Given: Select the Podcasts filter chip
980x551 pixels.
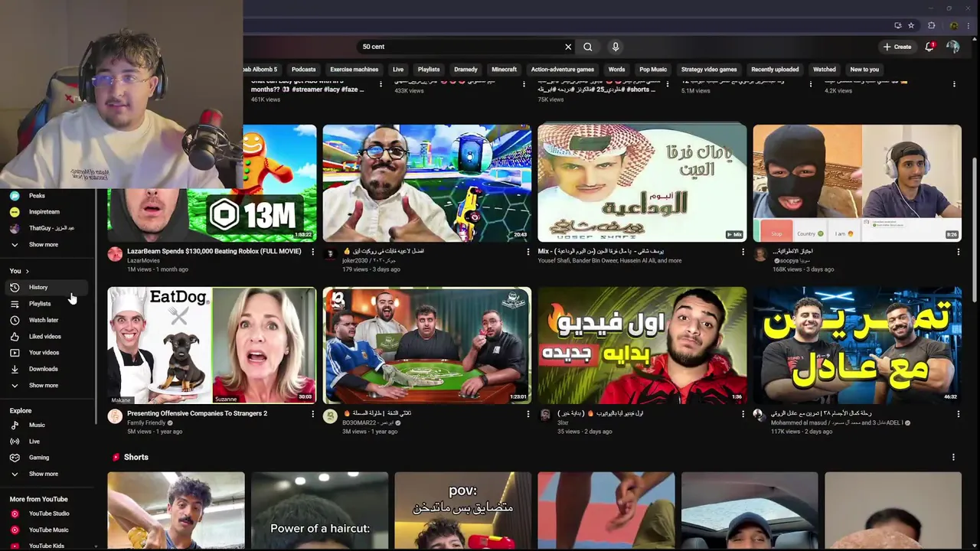Looking at the screenshot, I should [304, 70].
